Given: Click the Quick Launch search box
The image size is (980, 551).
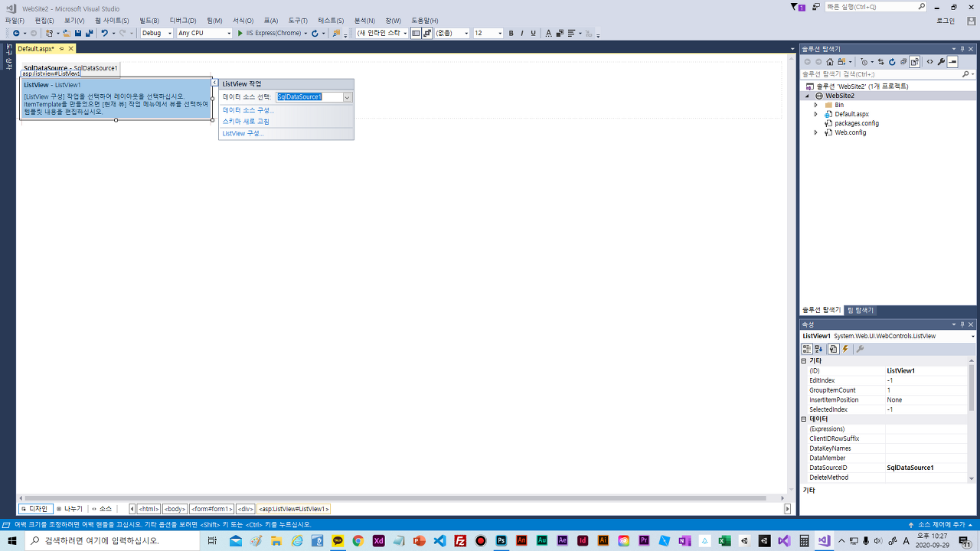Looking at the screenshot, I should click(x=875, y=6).
